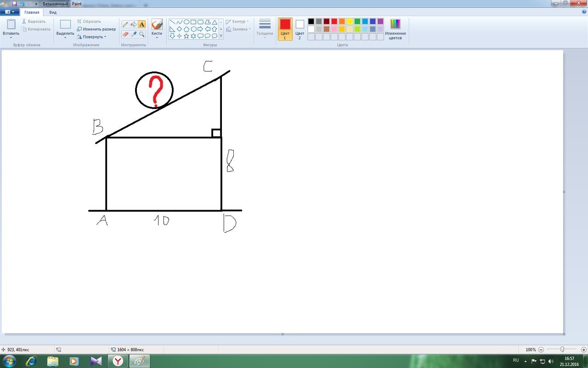Image resolution: width=588 pixels, height=368 pixels.
Task: Activate the Text tool
Action: click(141, 24)
